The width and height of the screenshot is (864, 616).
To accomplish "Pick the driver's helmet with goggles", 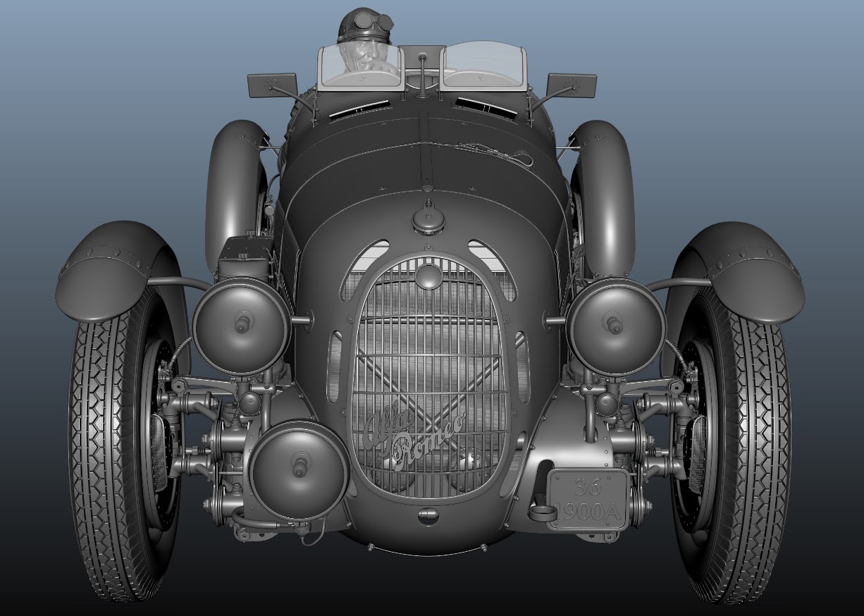I will point(364,27).
